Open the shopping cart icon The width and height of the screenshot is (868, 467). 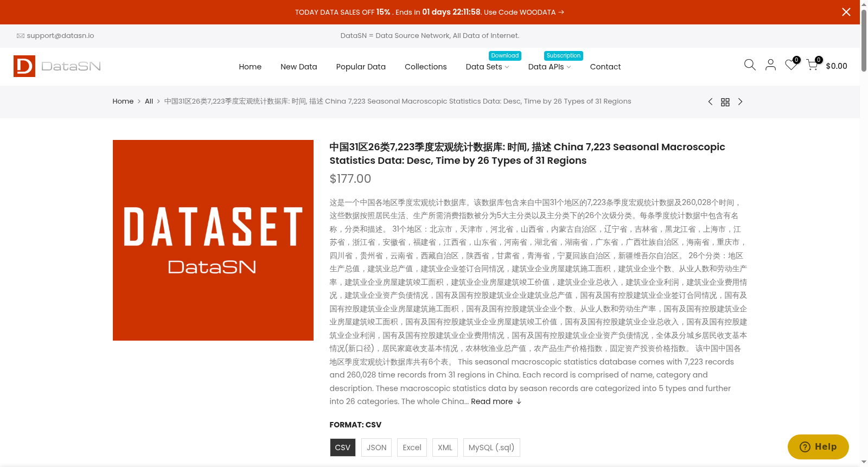point(812,65)
